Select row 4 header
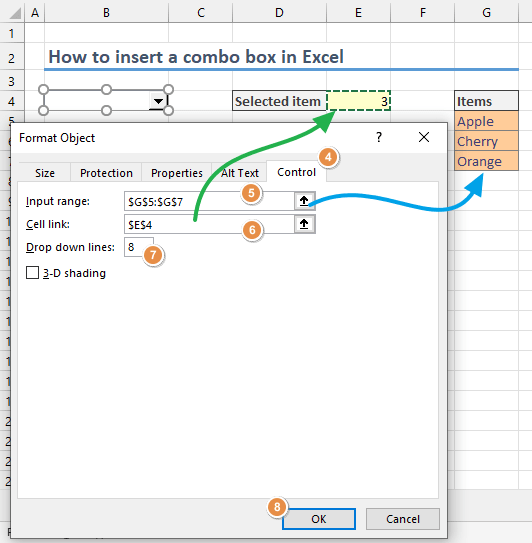The height and width of the screenshot is (543, 532). pos(12,101)
